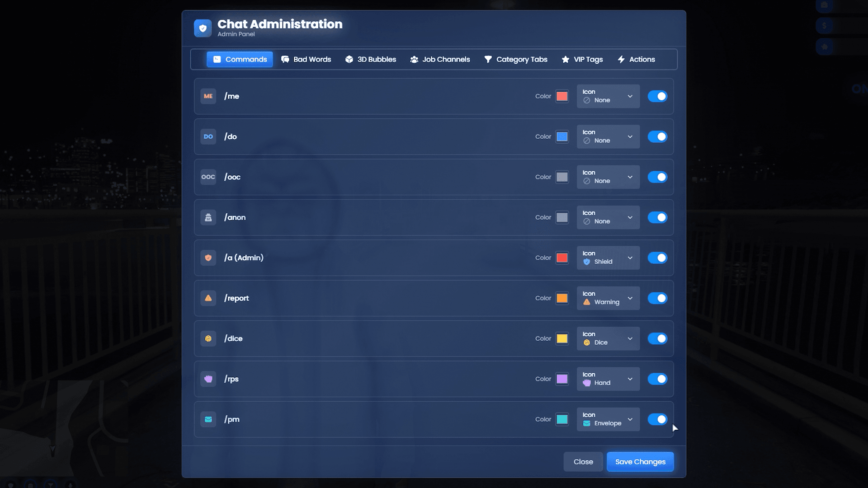Switch to the Bad Words tab
The width and height of the screenshot is (868, 488).
(x=306, y=59)
